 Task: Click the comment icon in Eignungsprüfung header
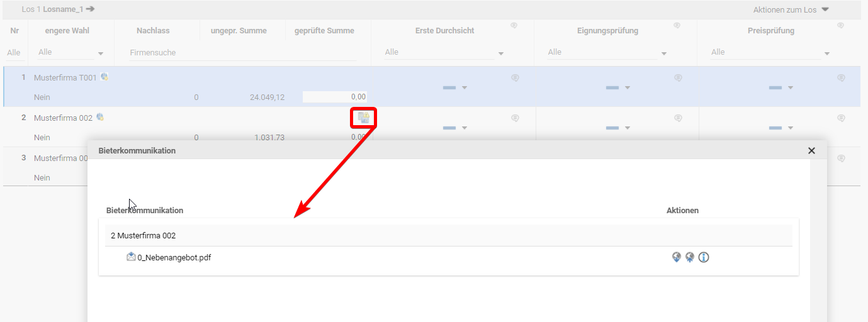point(677,26)
